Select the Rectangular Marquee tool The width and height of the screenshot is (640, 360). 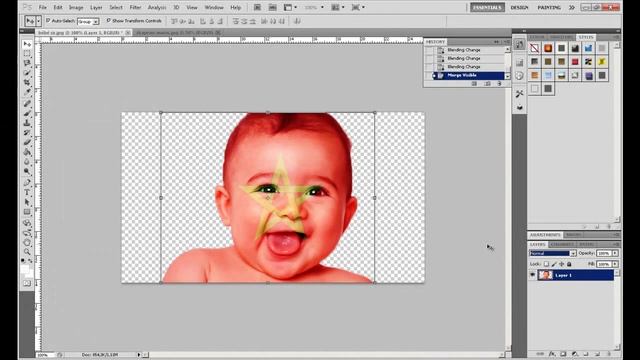coord(27,53)
